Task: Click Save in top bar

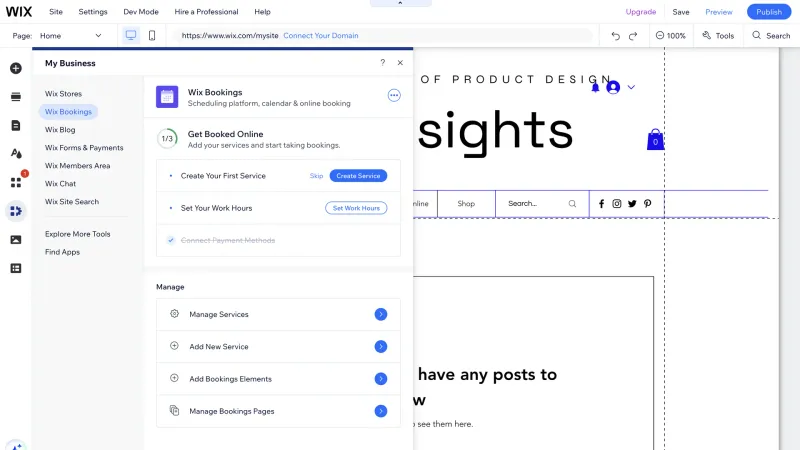Action: click(681, 12)
